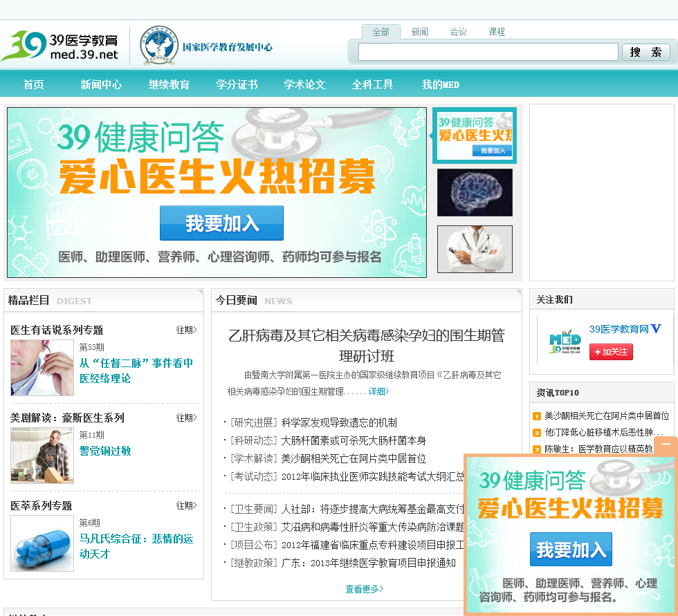Click the red 加关注 button
This screenshot has height=616, width=678.
(611, 352)
